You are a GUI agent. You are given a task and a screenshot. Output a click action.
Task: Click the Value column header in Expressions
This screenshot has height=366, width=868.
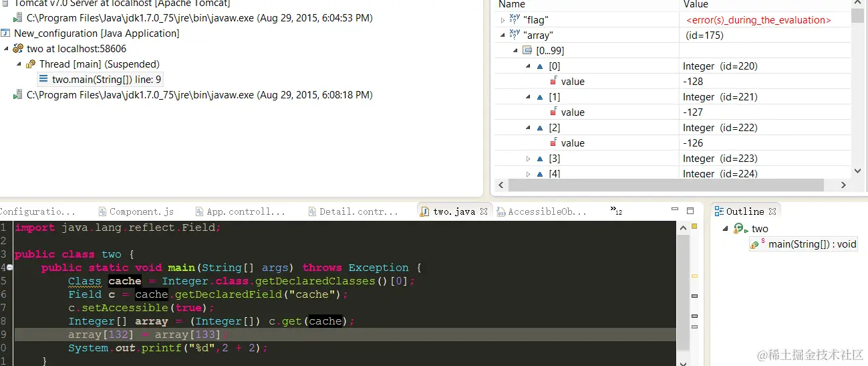point(696,4)
